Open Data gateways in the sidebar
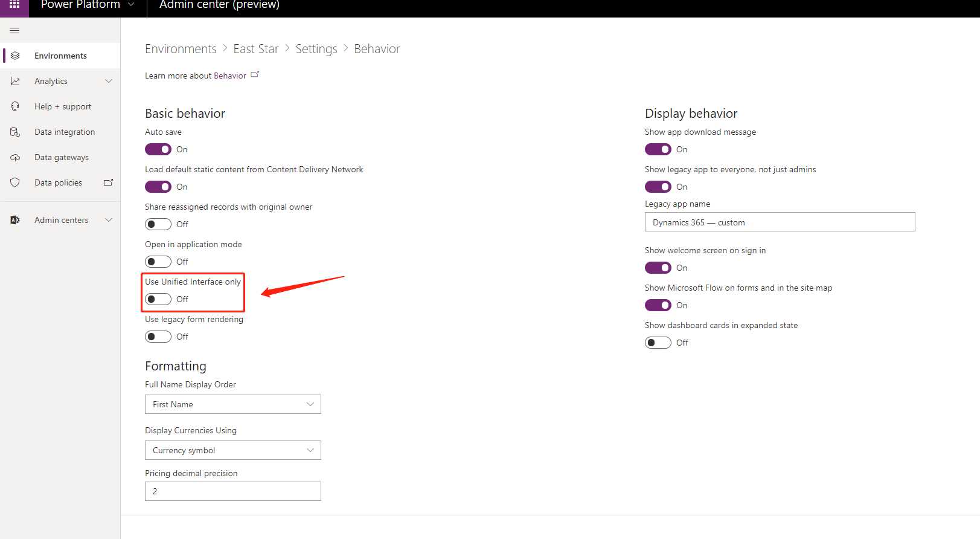980x539 pixels. 60,157
